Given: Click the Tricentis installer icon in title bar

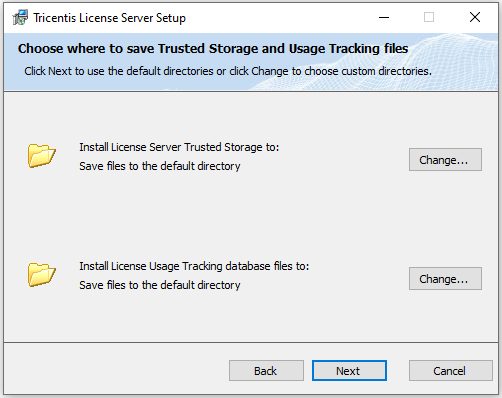Looking at the screenshot, I should pos(20,17).
